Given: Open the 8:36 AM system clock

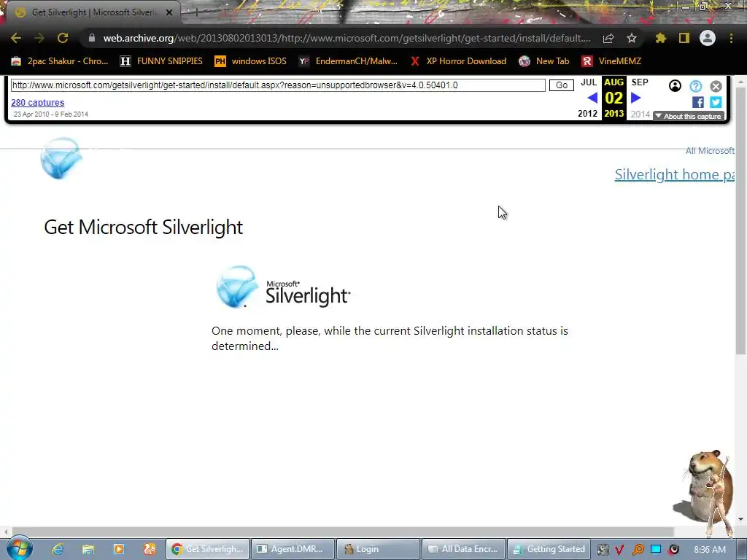Looking at the screenshot, I should click(710, 550).
